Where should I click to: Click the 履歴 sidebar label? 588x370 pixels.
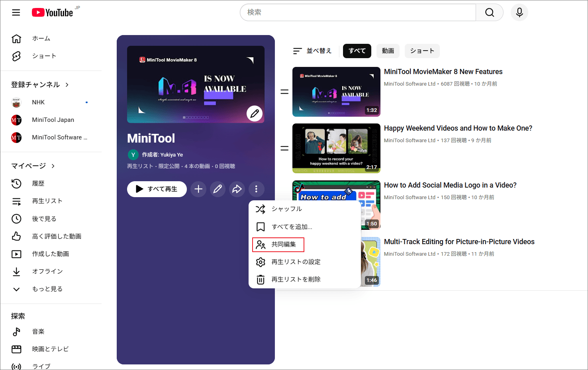(38, 184)
